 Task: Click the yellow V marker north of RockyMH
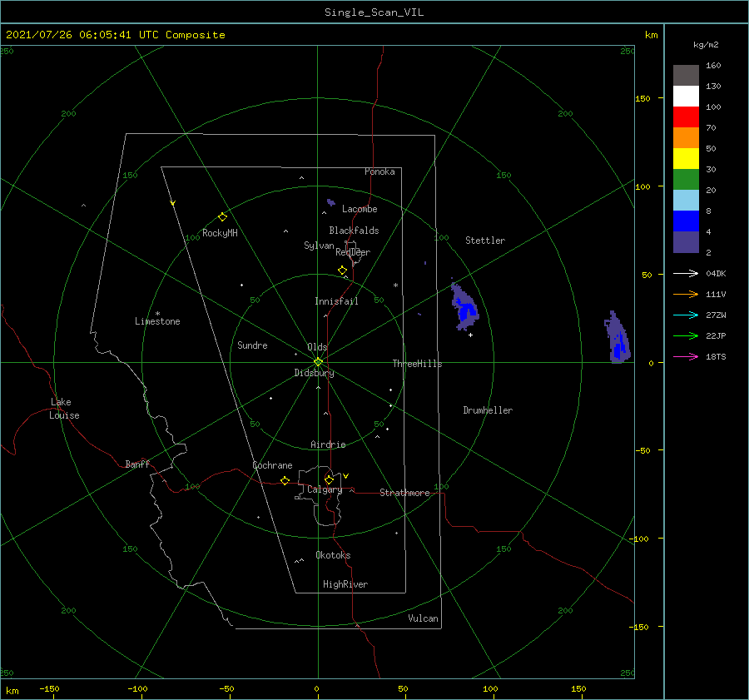click(x=173, y=203)
